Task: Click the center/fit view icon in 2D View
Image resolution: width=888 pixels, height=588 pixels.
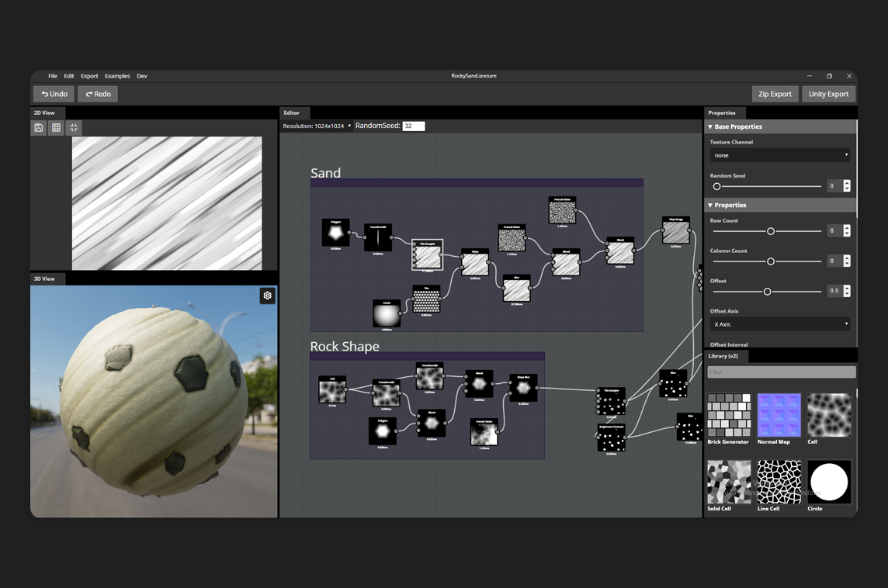Action: [x=74, y=127]
